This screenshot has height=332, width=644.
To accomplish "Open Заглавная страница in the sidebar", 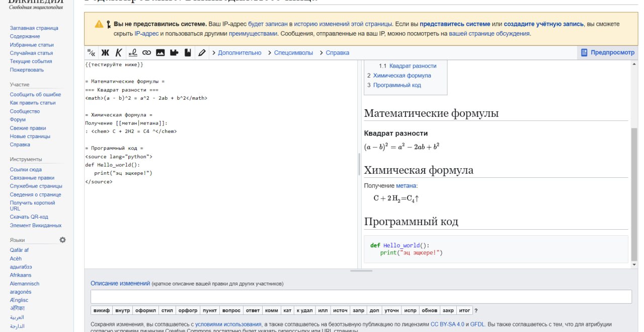I will (34, 28).
